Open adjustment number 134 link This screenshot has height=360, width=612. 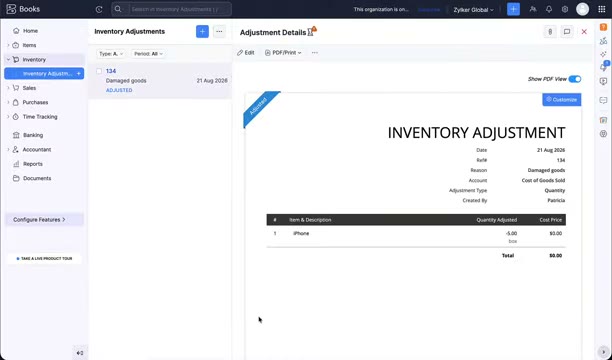click(x=111, y=71)
